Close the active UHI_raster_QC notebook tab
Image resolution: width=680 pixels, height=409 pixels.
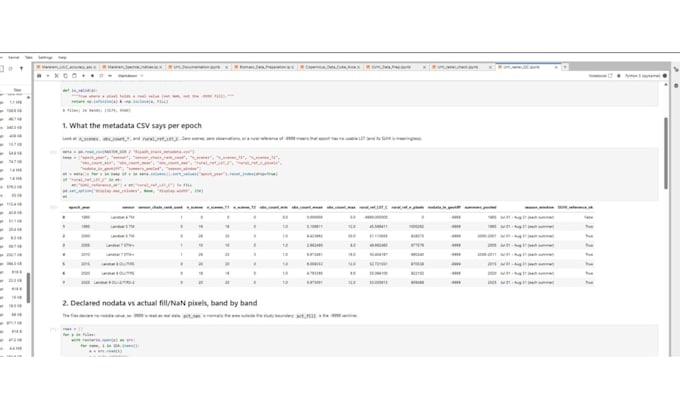[x=556, y=67]
